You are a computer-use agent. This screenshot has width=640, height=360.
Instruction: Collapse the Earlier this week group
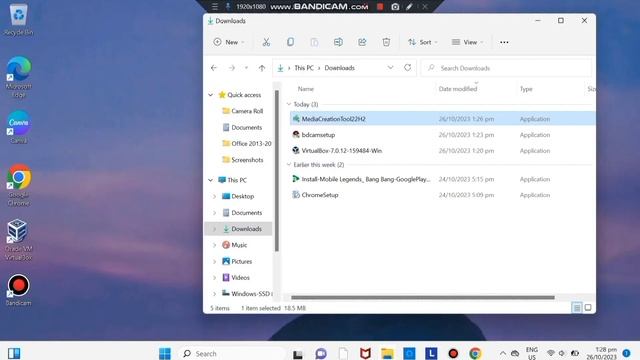[289, 165]
